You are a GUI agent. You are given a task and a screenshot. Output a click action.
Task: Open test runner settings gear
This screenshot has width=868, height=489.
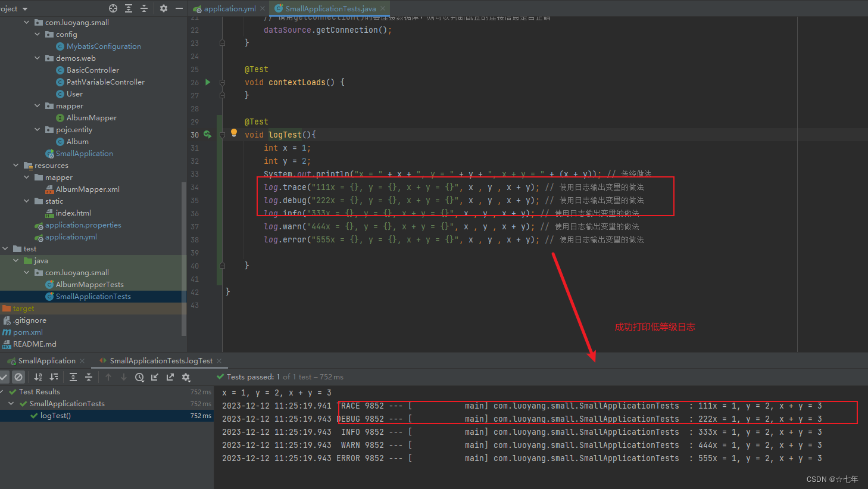[186, 377]
